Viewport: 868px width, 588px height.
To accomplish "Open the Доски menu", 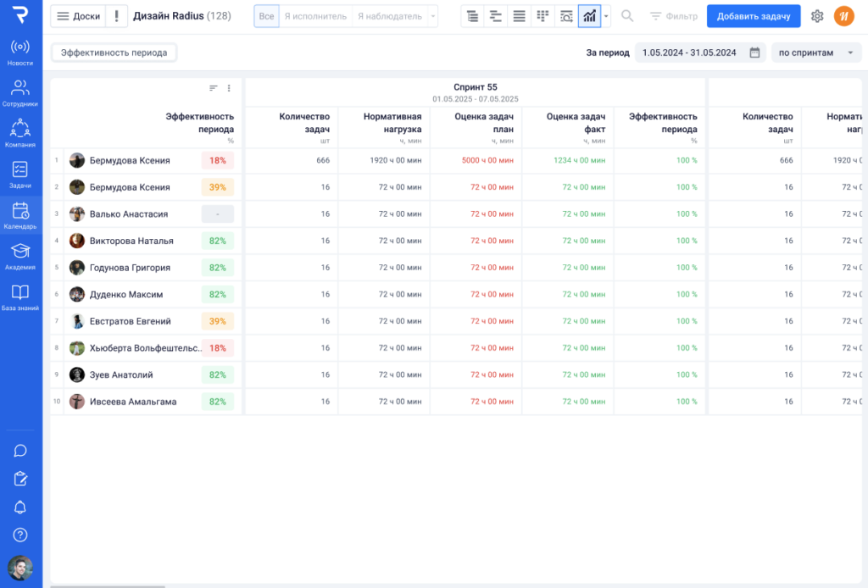I will 78,16.
